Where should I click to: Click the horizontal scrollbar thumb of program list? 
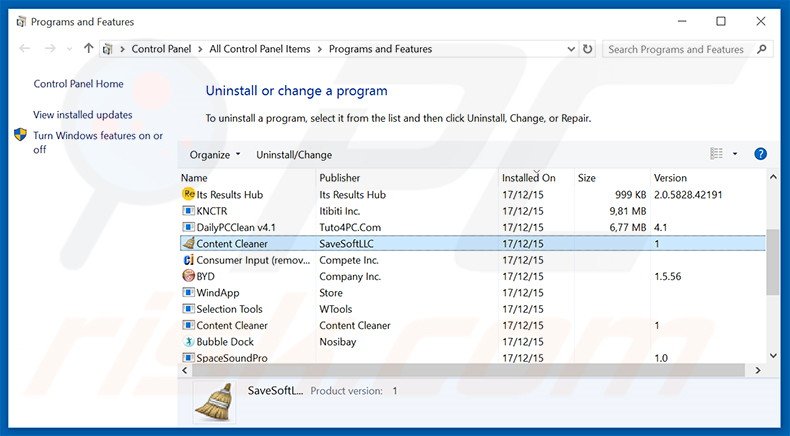[468, 370]
